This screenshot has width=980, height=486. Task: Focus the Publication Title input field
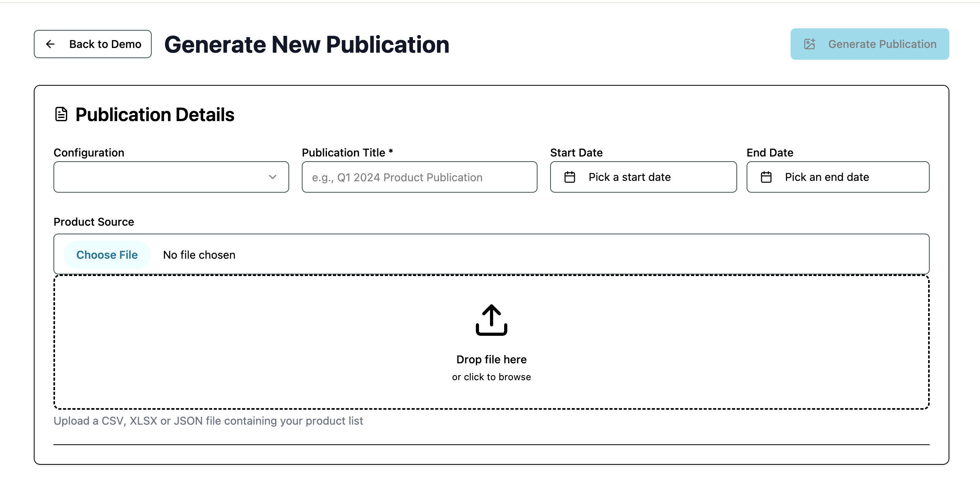(x=419, y=177)
